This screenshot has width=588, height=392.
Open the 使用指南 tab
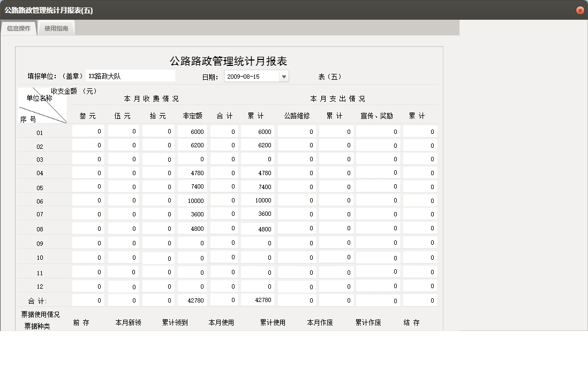pos(56,28)
